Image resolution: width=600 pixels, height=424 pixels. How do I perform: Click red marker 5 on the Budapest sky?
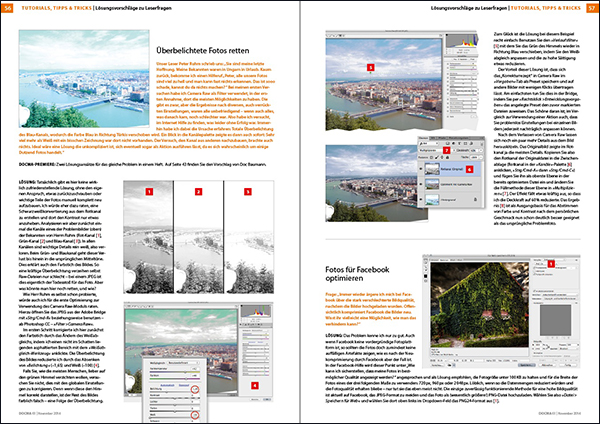tap(372, 65)
